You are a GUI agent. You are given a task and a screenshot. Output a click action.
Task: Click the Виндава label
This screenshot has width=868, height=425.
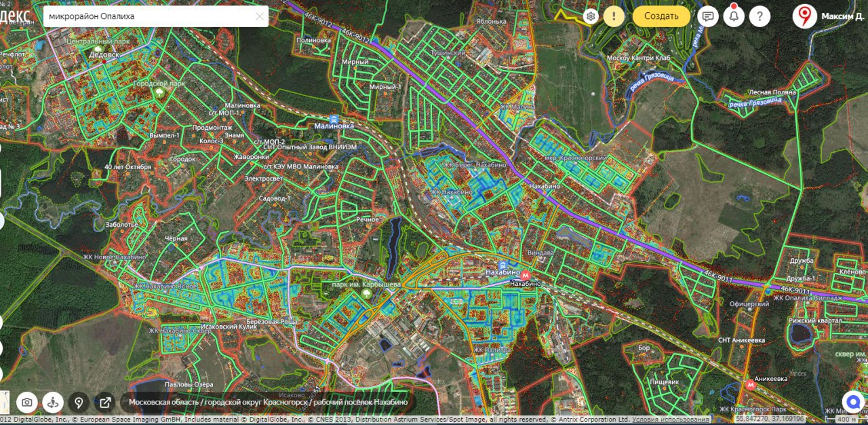point(540,253)
